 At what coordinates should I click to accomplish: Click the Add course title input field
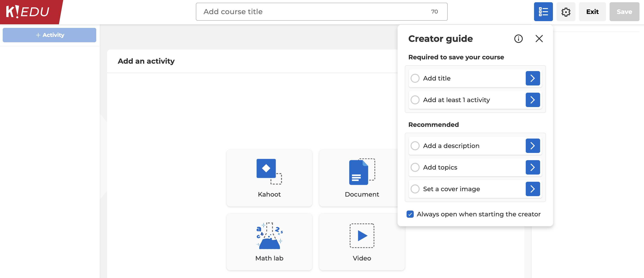coord(322,11)
